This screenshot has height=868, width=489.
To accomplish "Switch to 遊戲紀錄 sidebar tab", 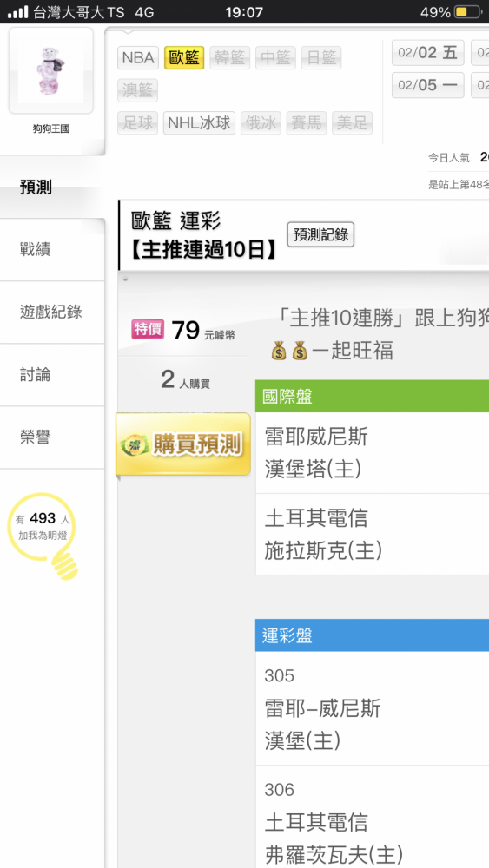I will click(x=52, y=312).
